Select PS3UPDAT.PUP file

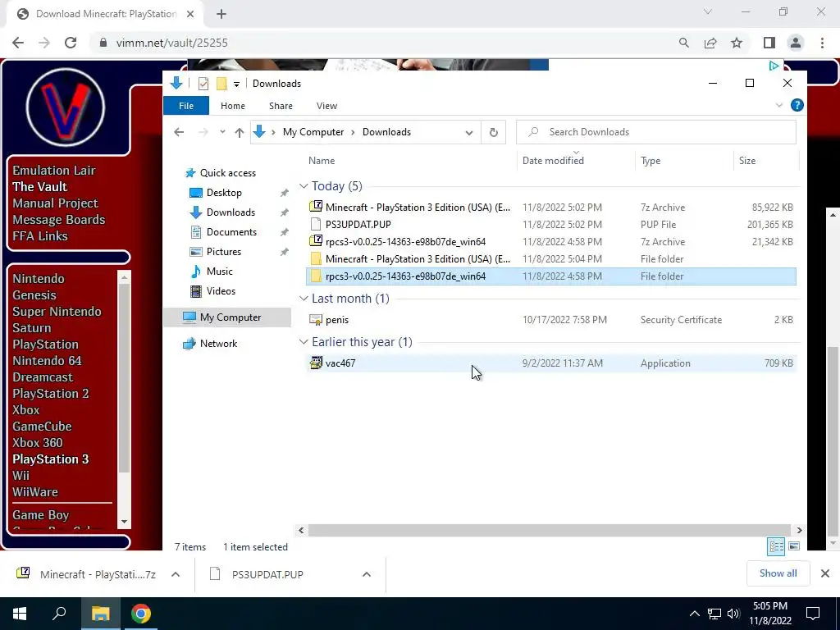tap(550, 225)
